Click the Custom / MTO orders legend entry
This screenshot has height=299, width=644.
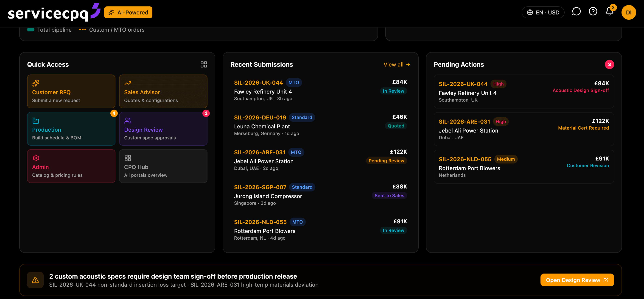(112, 30)
